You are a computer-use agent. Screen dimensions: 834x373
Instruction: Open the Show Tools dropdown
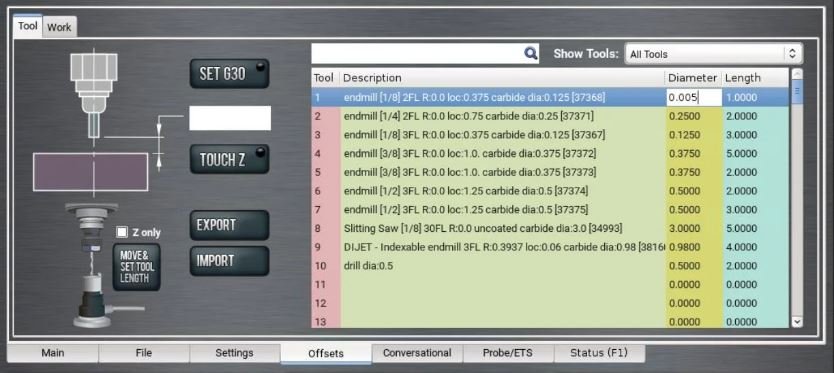(713, 54)
